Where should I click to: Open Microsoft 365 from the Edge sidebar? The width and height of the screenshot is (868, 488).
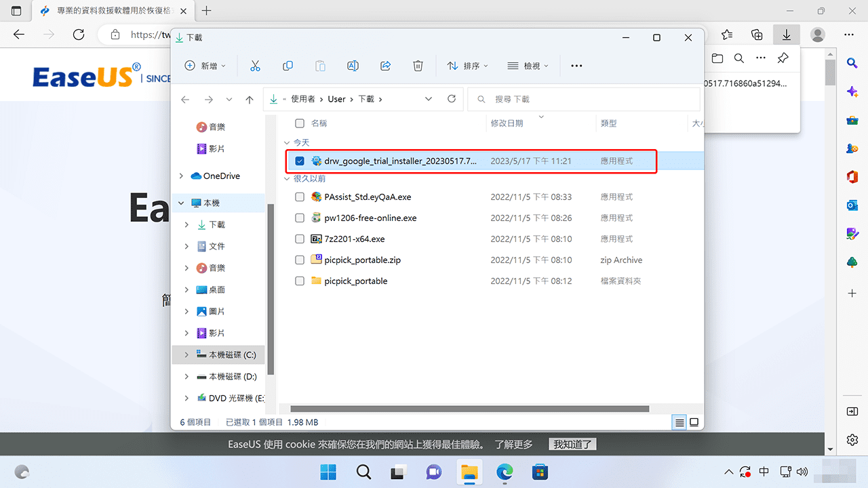coord(852,177)
